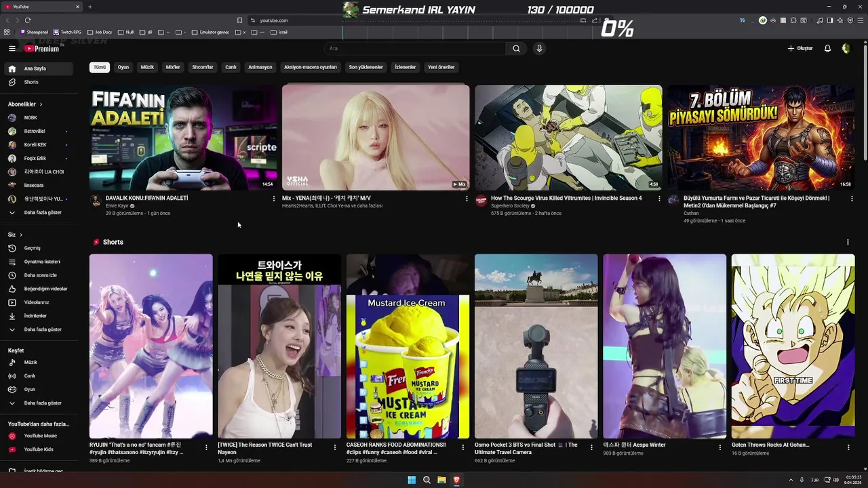Select the Animasyon filter chip
Image resolution: width=868 pixels, height=488 pixels.
(x=260, y=67)
